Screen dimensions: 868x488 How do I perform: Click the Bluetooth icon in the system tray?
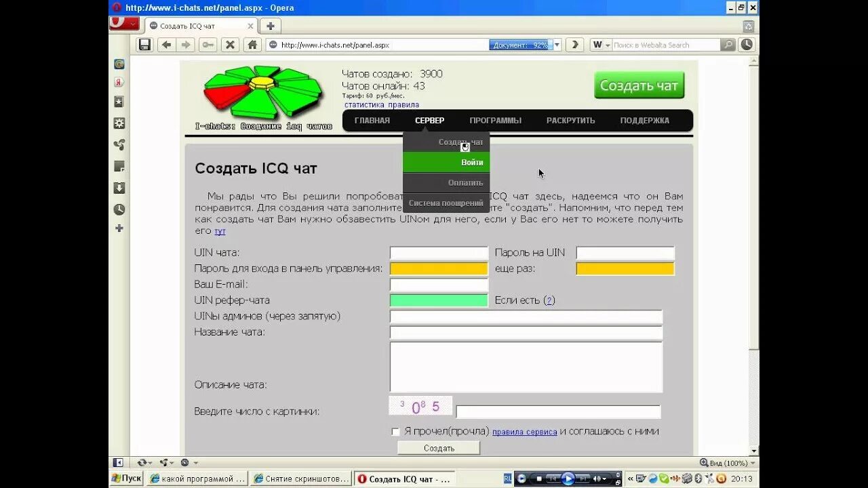pyautogui.click(x=697, y=479)
